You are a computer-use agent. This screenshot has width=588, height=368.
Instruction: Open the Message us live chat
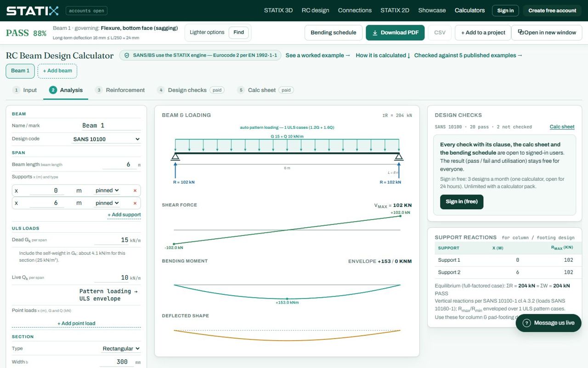coord(548,323)
